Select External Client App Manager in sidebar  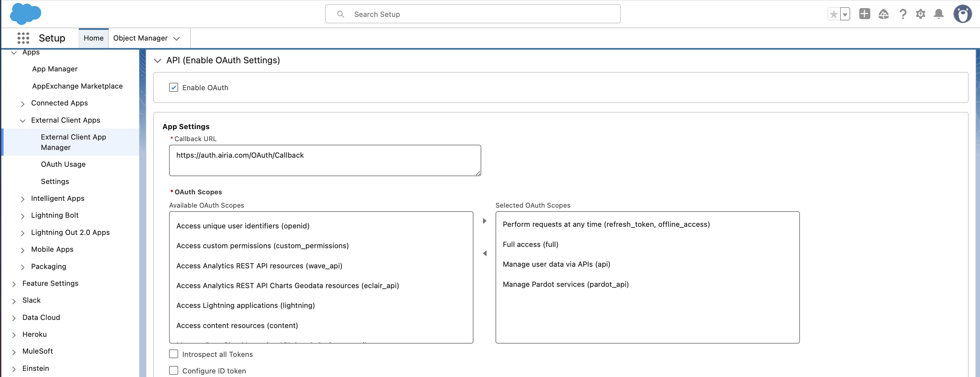click(x=73, y=142)
